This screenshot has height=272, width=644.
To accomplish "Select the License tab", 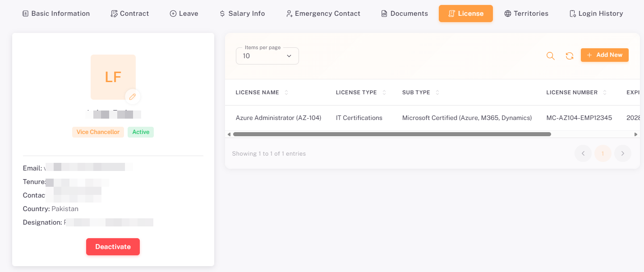I will pyautogui.click(x=466, y=14).
